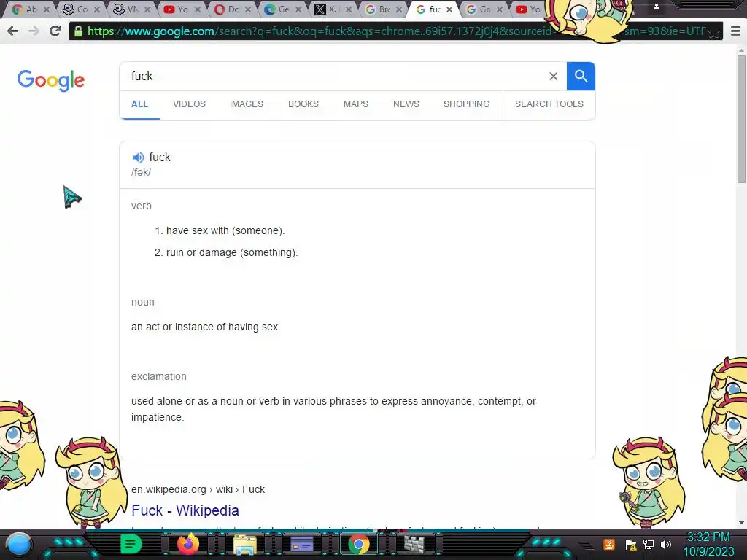
Task: Click the volume speaker tray icon
Action: click(x=666, y=544)
